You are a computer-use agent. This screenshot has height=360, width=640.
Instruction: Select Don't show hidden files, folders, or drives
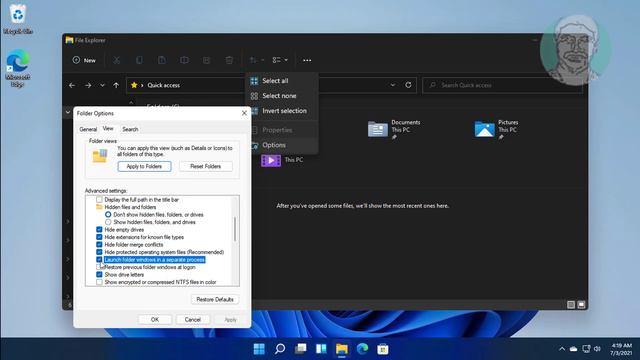(x=108, y=215)
